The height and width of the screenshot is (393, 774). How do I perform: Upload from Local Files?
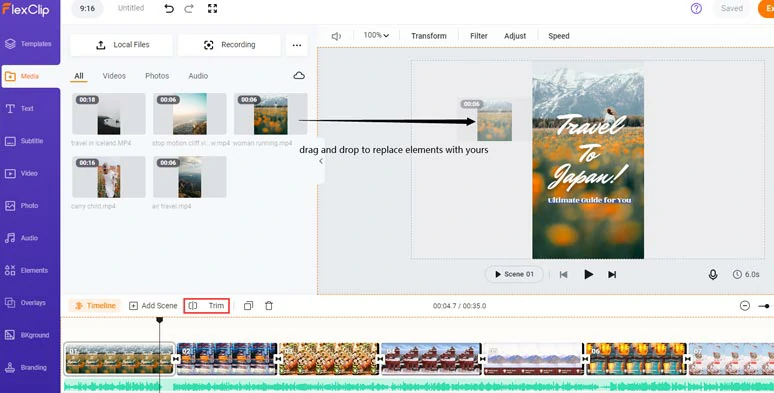click(121, 45)
